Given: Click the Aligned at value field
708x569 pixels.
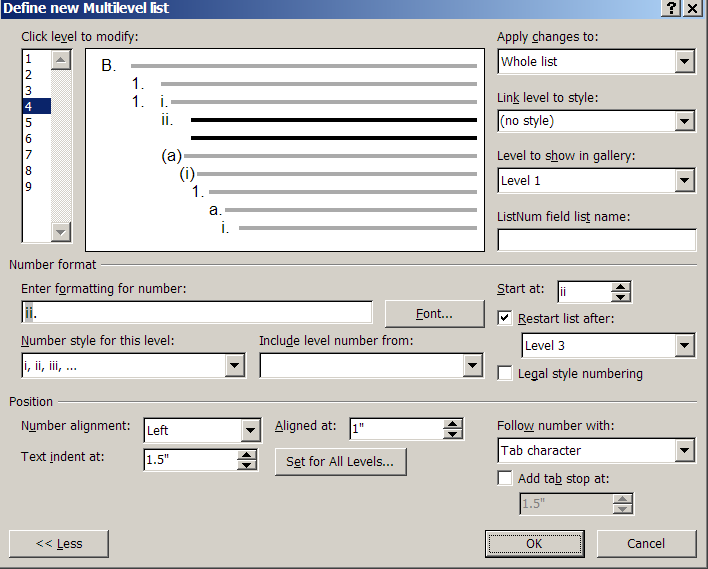Looking at the screenshot, I should tap(396, 429).
